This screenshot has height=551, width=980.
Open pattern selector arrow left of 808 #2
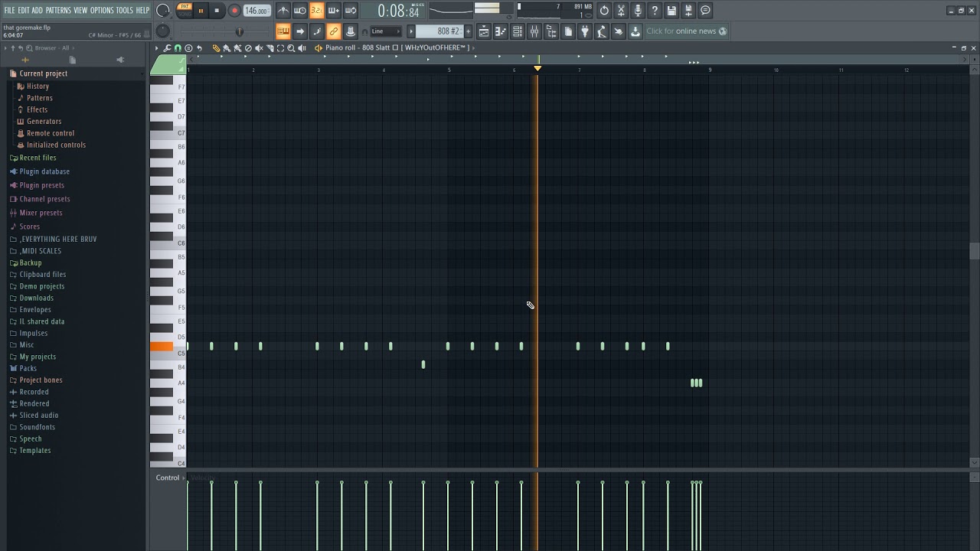(x=411, y=31)
